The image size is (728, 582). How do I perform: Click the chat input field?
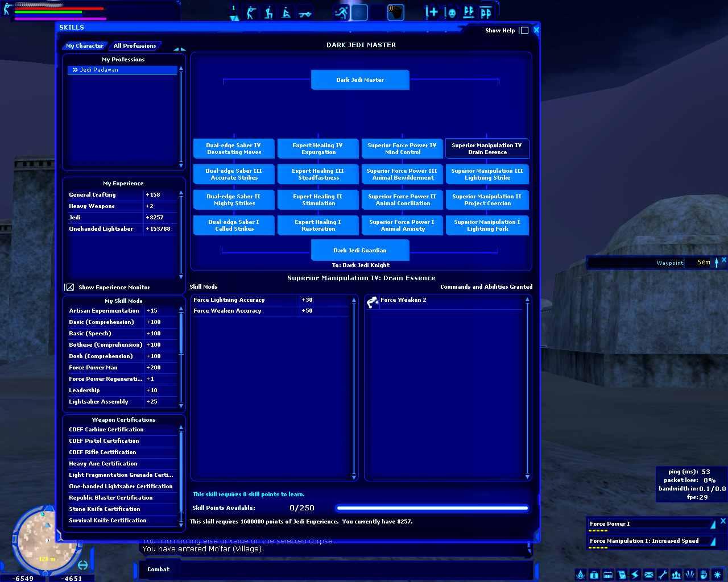[x=336, y=569]
